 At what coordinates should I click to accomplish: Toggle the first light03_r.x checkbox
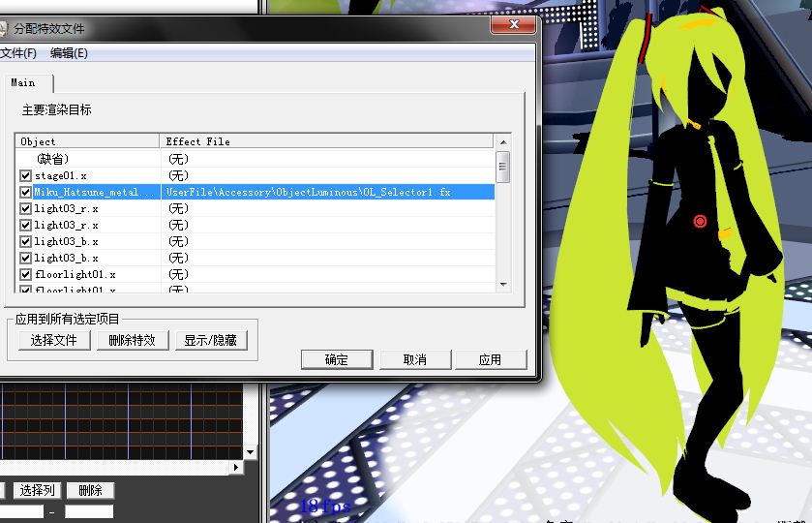tap(25, 209)
